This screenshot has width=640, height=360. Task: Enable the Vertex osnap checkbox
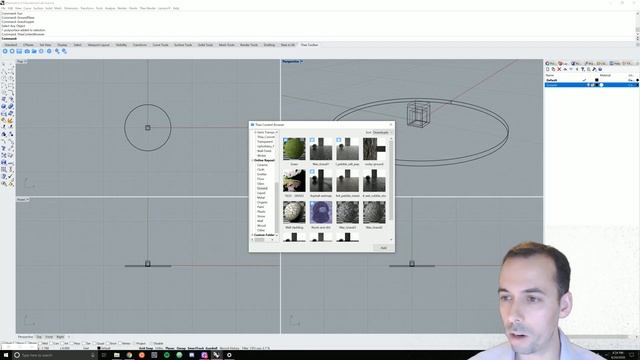click(x=120, y=343)
